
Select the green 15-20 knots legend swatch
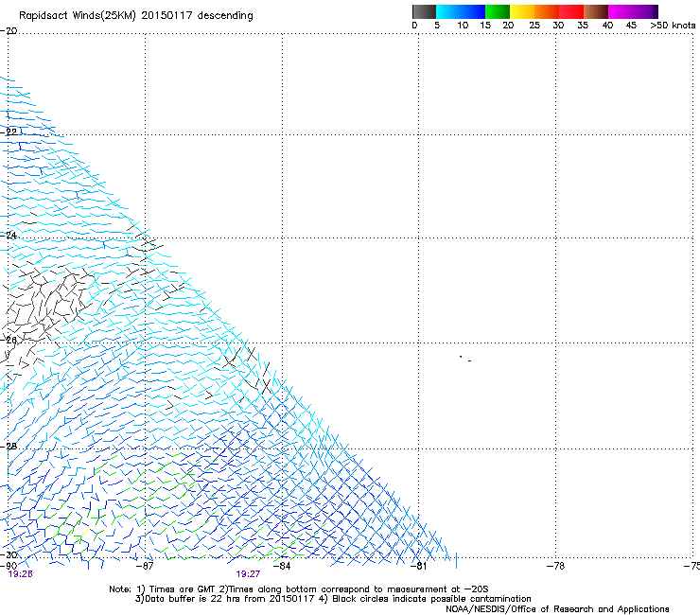tap(498, 11)
